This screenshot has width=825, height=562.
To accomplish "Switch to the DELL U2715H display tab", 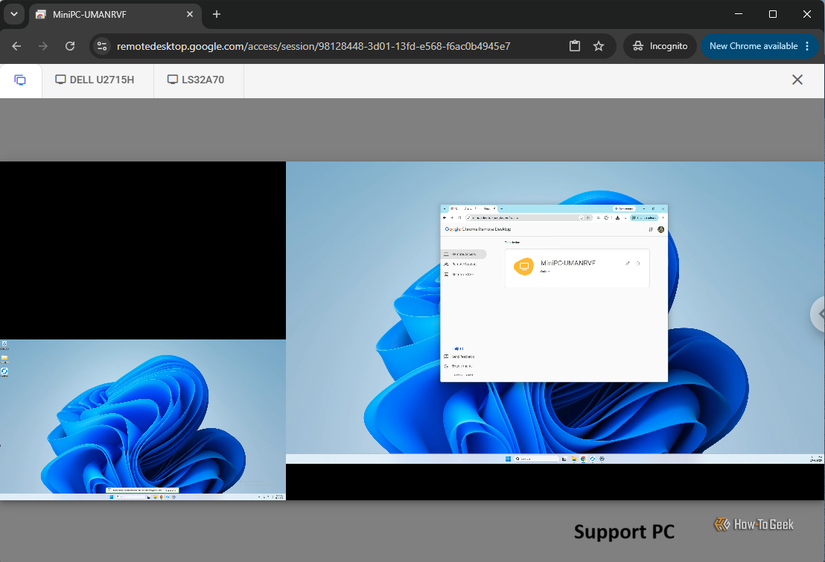I will click(95, 80).
